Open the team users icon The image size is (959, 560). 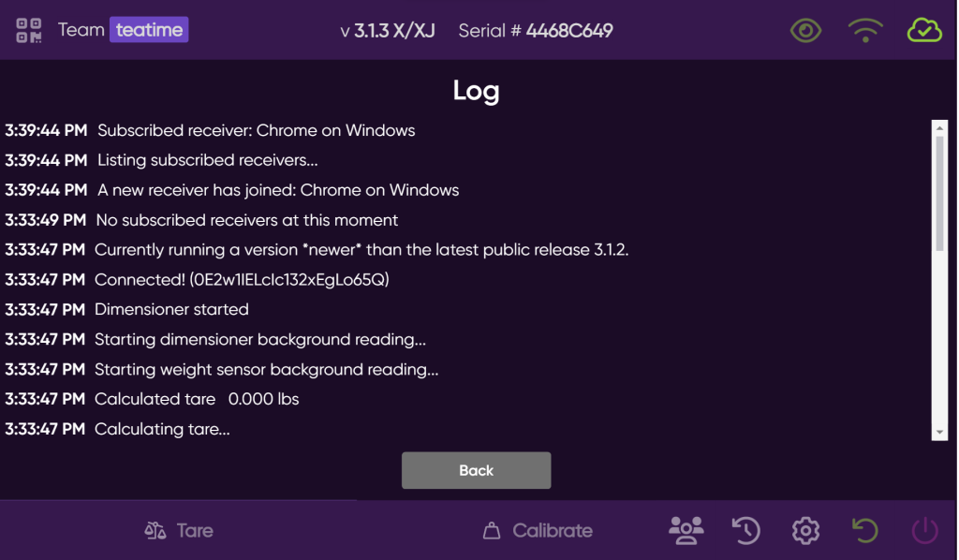[x=686, y=531]
